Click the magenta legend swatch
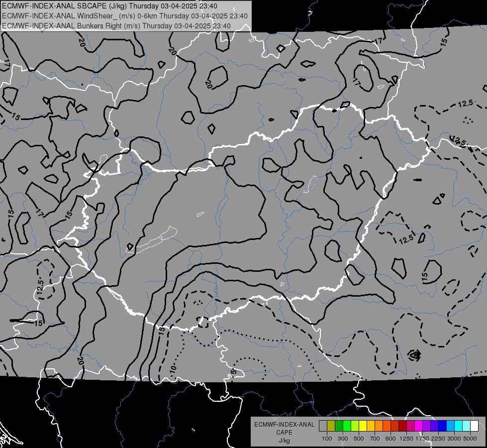Image resolution: width=487 pixels, height=448 pixels. [x=419, y=426]
